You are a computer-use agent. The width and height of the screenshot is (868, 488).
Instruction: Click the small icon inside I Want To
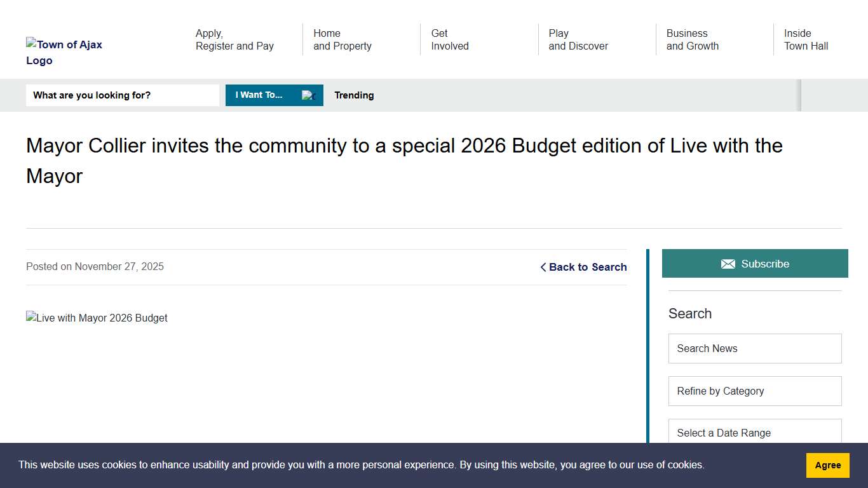click(x=308, y=95)
